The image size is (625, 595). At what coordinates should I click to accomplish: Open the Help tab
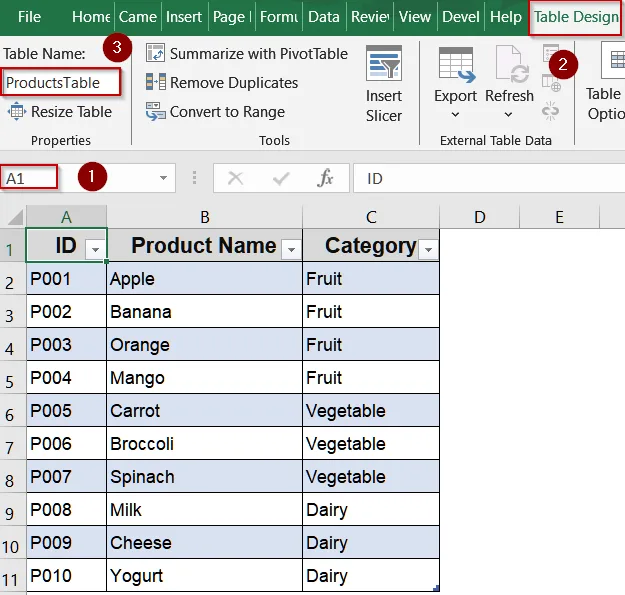point(505,17)
